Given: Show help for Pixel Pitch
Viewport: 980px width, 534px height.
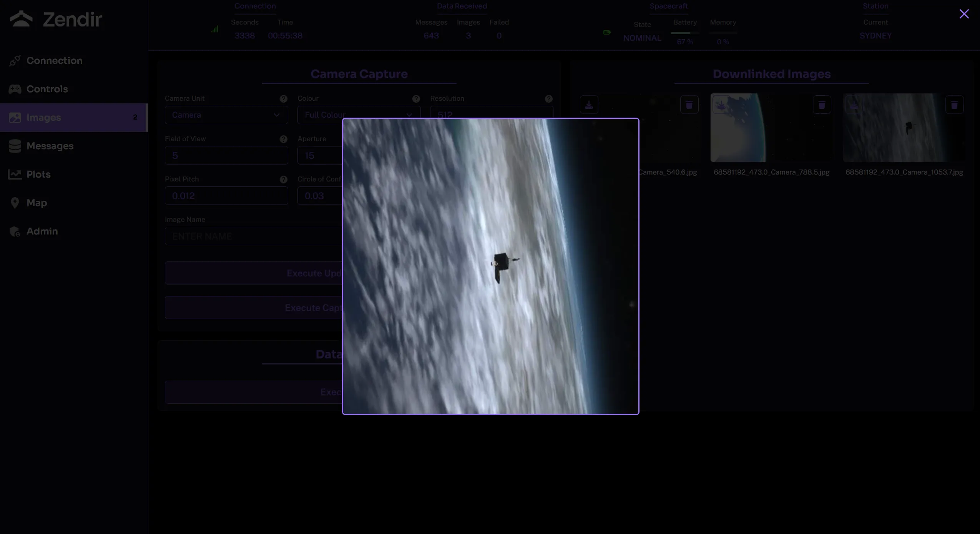Looking at the screenshot, I should pos(283,180).
